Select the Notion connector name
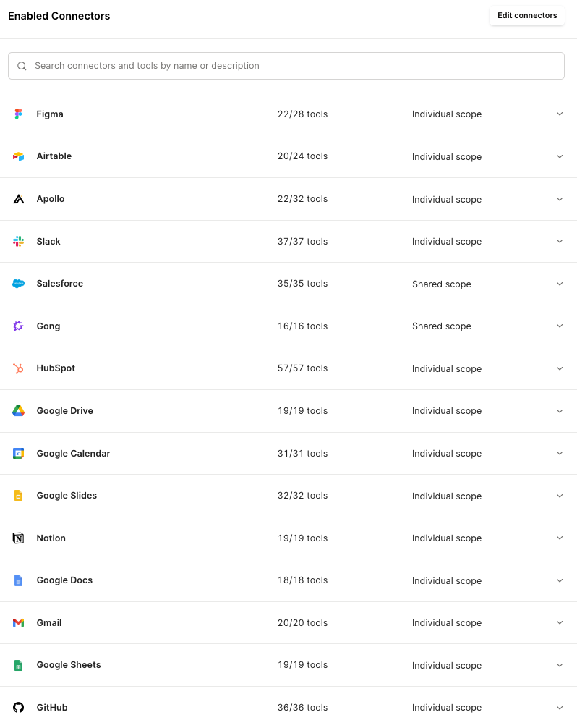This screenshot has width=577, height=728. (51, 538)
